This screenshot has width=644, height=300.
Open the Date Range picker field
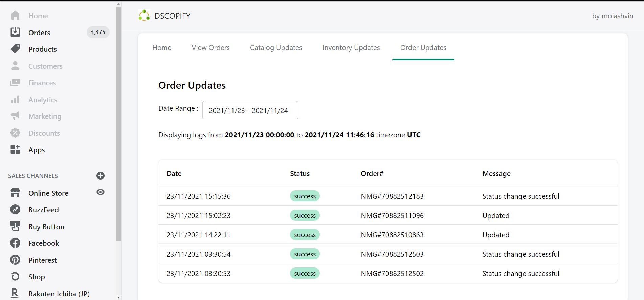250,110
